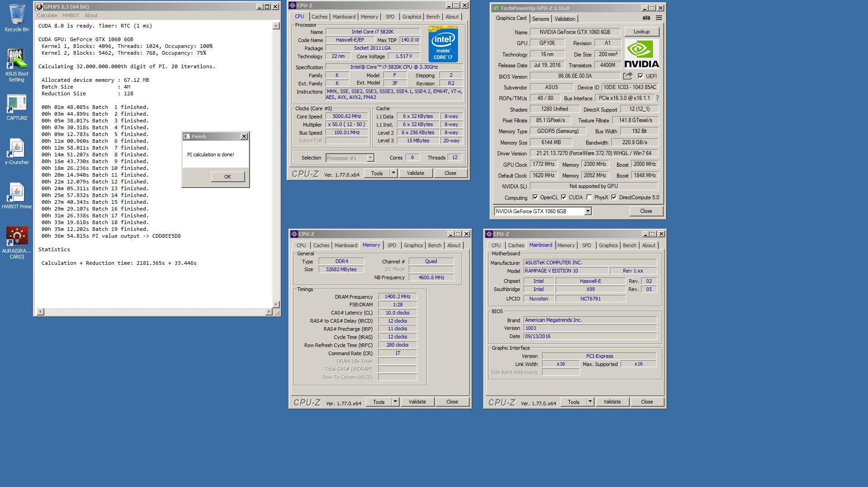Toggle the OpenCL computing checkbox
The image size is (868, 488).
pyautogui.click(x=535, y=197)
